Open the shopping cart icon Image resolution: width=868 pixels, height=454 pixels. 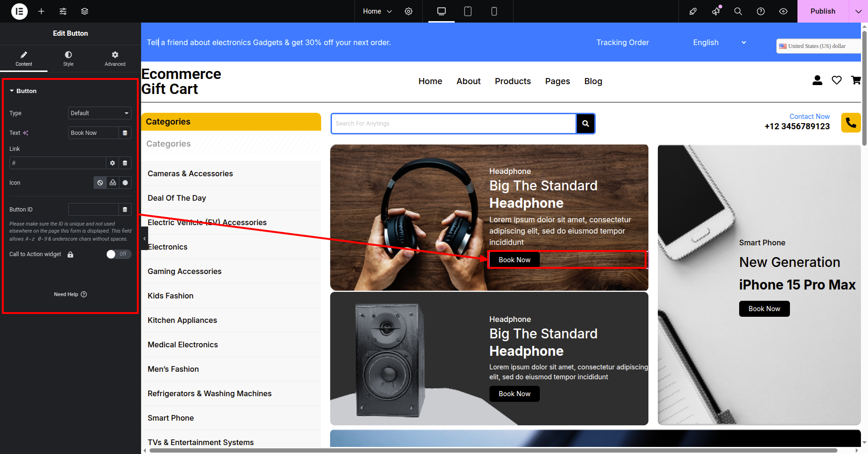click(x=856, y=80)
